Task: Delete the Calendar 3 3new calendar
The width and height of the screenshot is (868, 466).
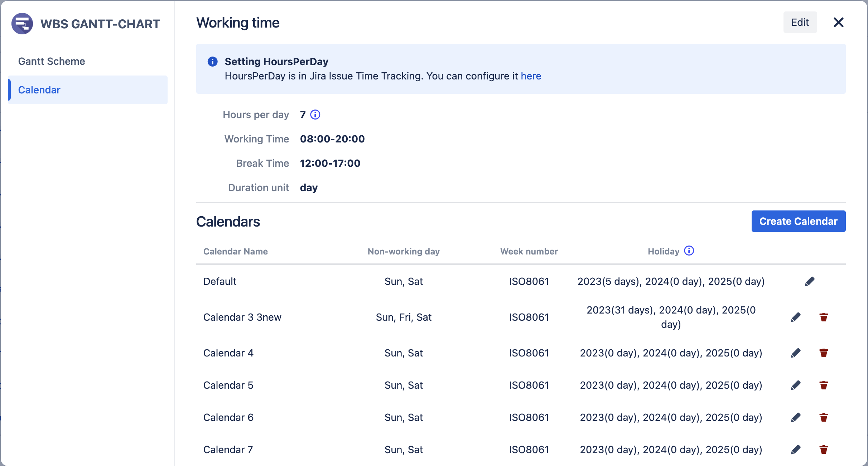Action: [x=823, y=317]
